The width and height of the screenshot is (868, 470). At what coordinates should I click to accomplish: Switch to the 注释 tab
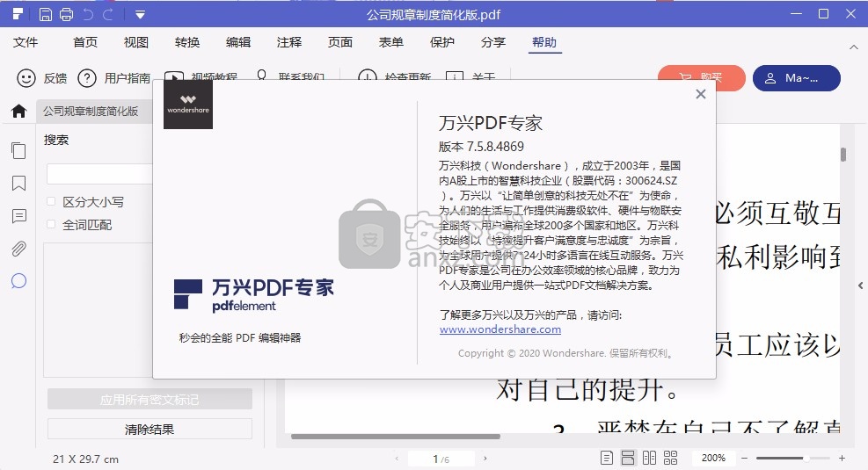click(289, 42)
